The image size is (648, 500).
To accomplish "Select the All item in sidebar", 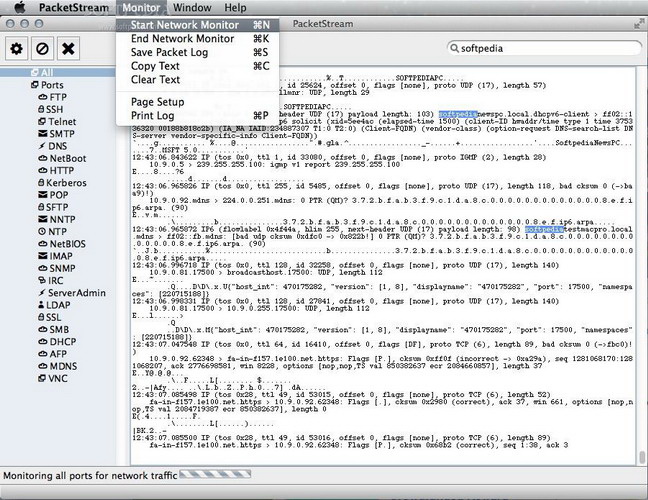I will click(x=58, y=72).
